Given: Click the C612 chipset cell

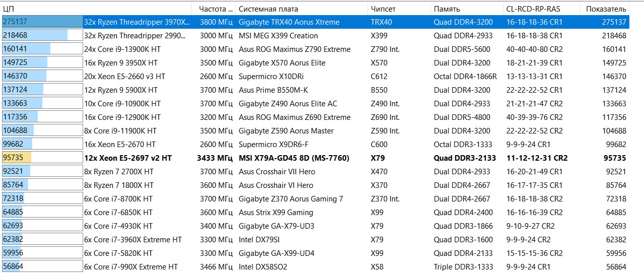Looking at the screenshot, I should [x=378, y=77].
